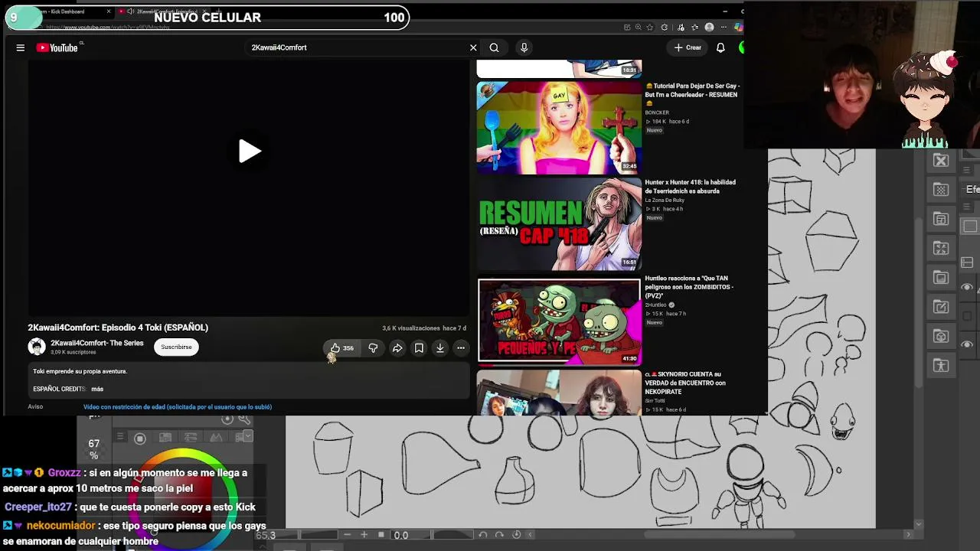Open the browser profile avatar
The image size is (980, 551).
point(709,28)
